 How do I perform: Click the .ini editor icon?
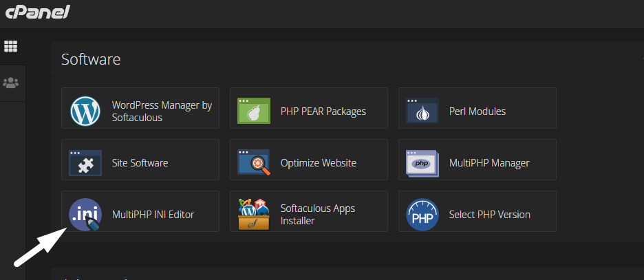point(85,215)
